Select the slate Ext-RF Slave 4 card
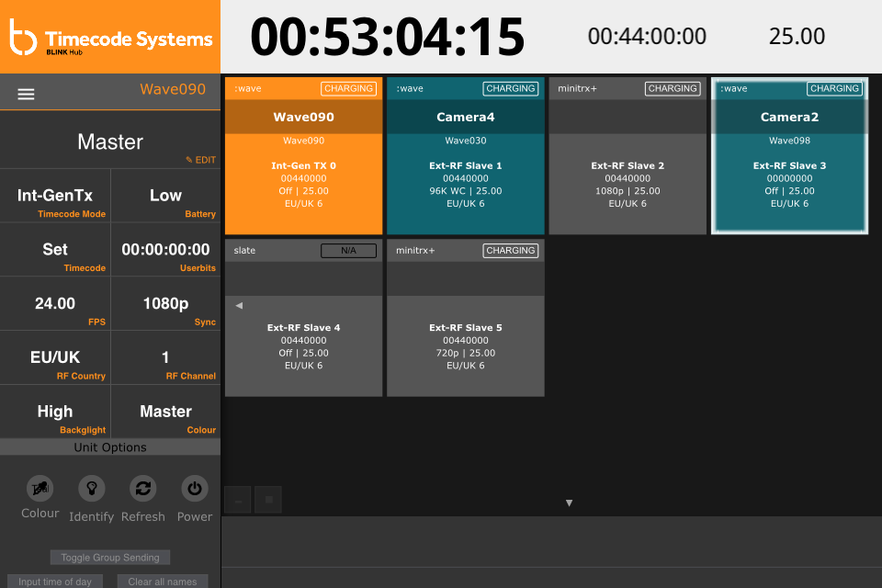This screenshot has height=588, width=882. (304, 318)
